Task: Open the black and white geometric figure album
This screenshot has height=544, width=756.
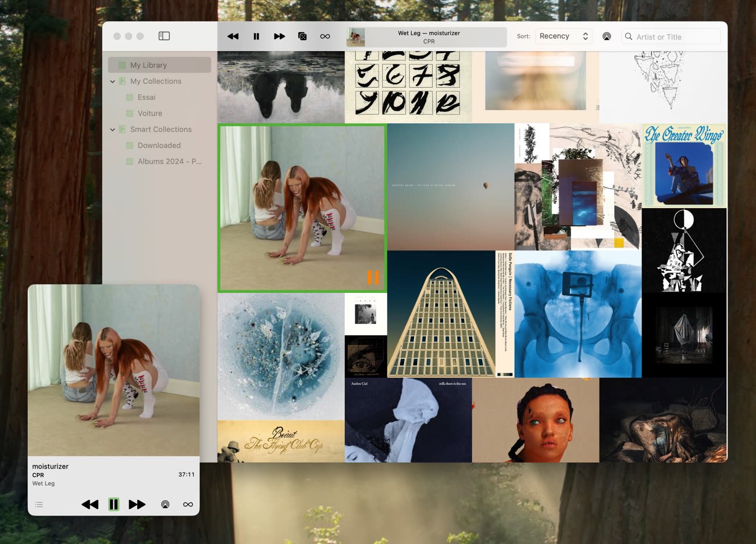Action: tap(684, 250)
